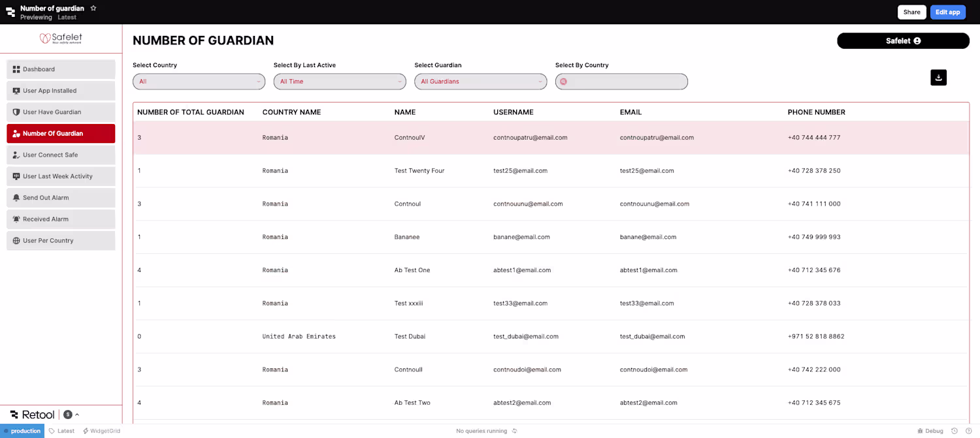
Task: Expand the Retool user menu chevron
Action: pos(77,415)
